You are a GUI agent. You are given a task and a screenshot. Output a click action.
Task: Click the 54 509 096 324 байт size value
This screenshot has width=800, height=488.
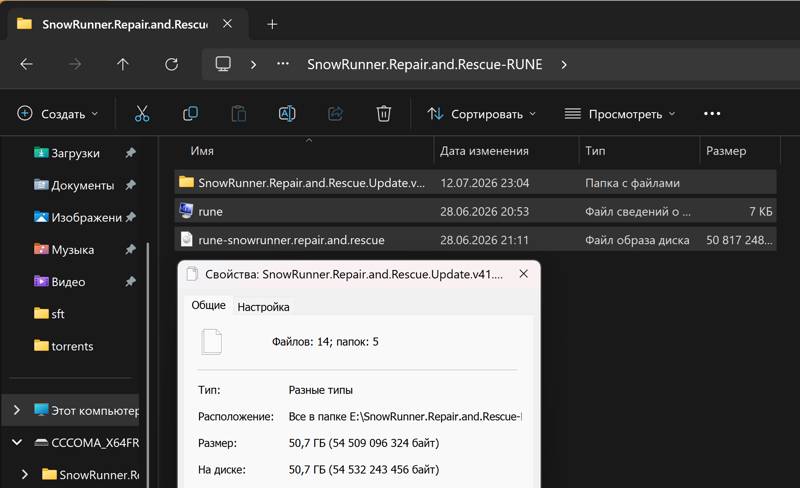coord(364,443)
